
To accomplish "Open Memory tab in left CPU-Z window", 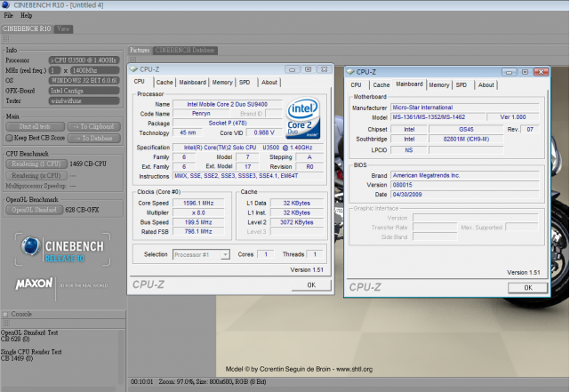I will click(222, 83).
